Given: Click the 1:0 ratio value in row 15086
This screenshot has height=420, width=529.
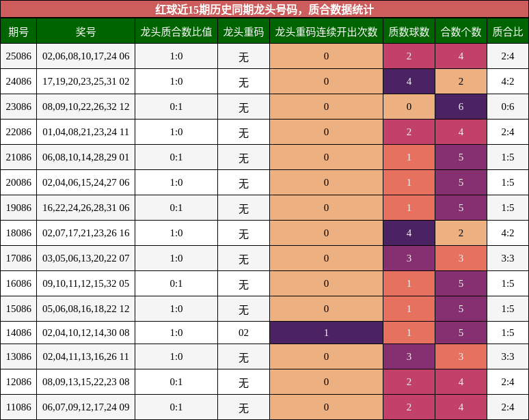Looking at the screenshot, I should tap(176, 309).
